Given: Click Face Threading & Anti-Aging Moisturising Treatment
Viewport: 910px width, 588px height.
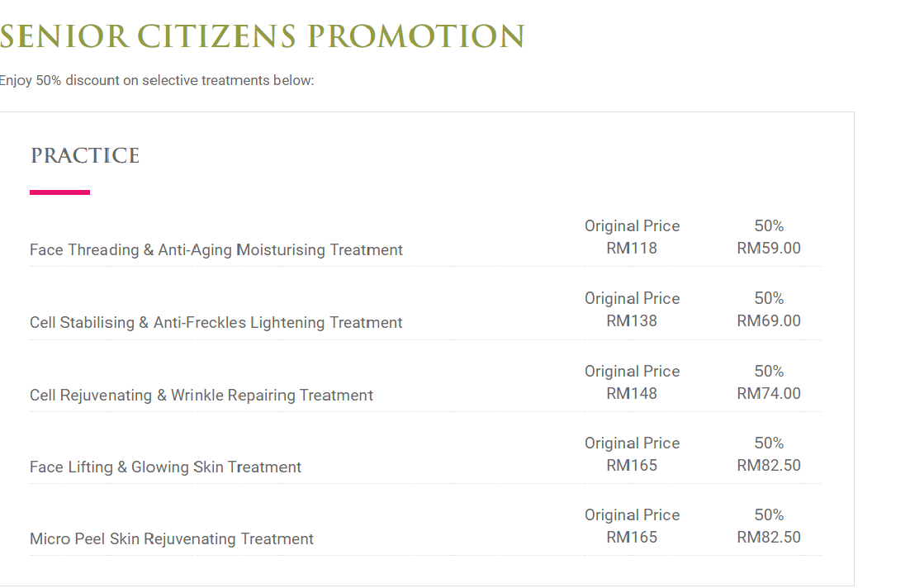Looking at the screenshot, I should tap(216, 249).
